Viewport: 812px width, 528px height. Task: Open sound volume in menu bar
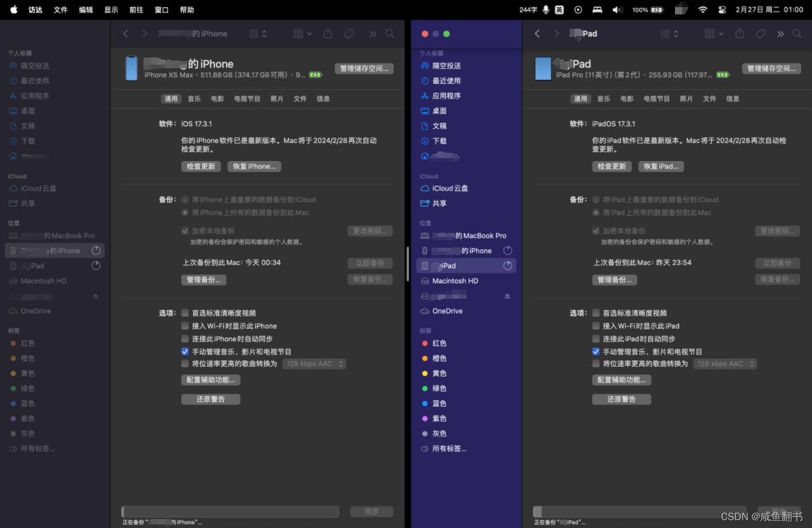coord(618,10)
